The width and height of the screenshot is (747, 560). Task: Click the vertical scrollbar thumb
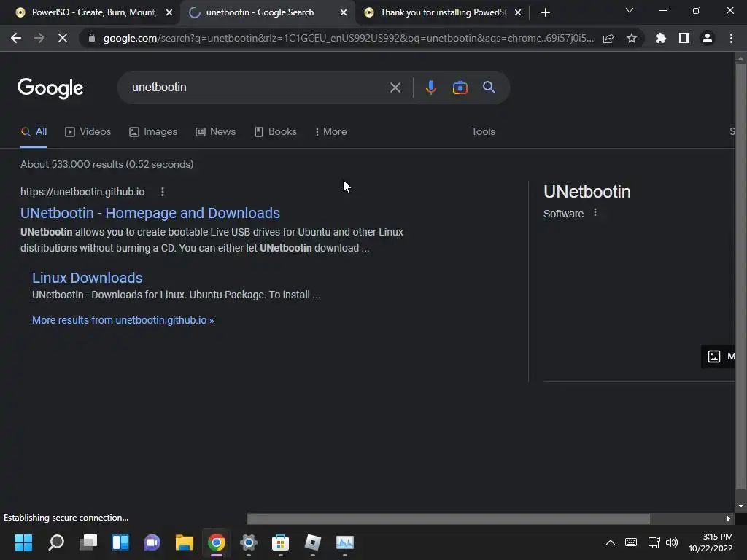pos(740,276)
